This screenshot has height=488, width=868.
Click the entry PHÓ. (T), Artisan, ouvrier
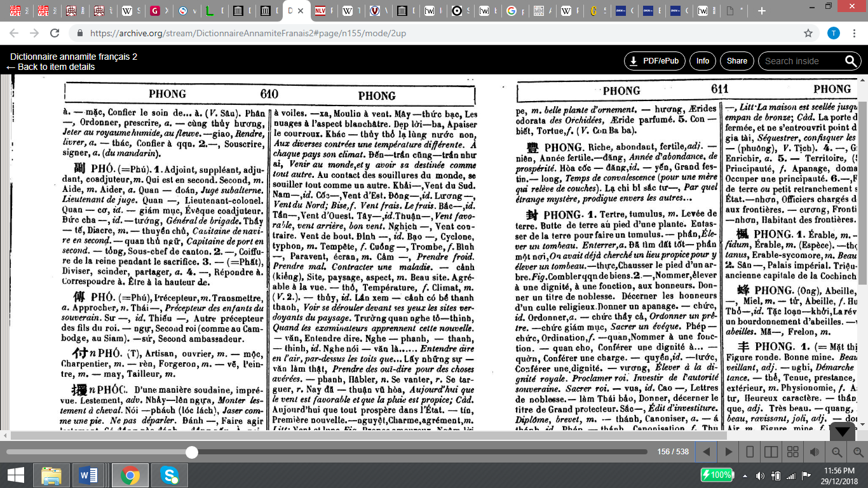(161, 364)
